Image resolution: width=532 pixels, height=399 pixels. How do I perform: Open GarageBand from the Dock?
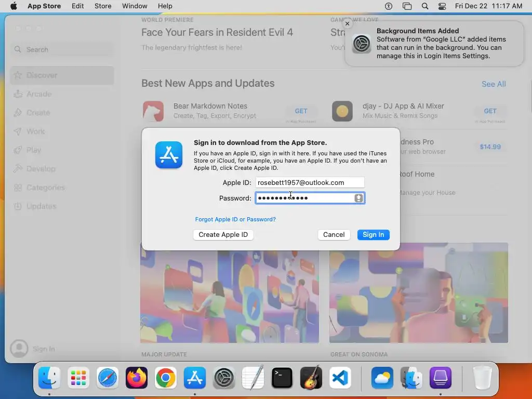coord(311,378)
